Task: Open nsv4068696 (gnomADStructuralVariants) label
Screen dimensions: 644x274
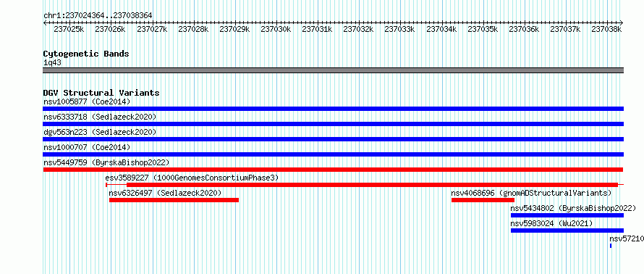Action: click(531, 193)
